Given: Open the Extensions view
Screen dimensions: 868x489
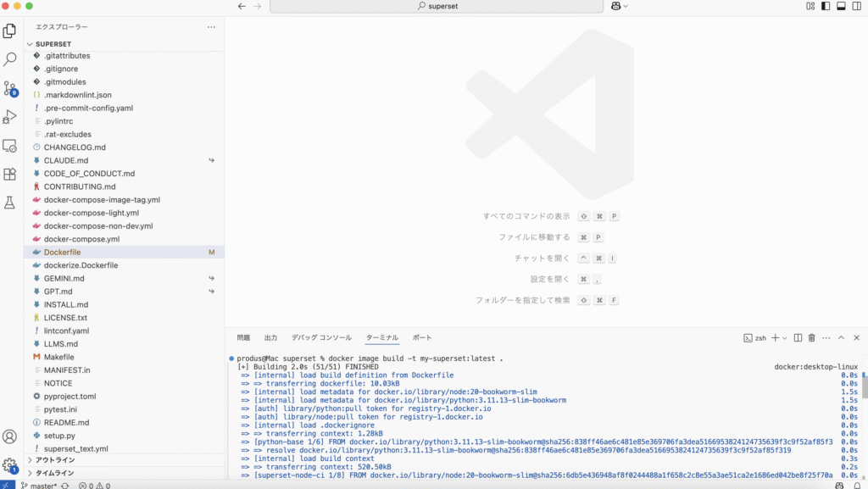Looking at the screenshot, I should point(10,174).
